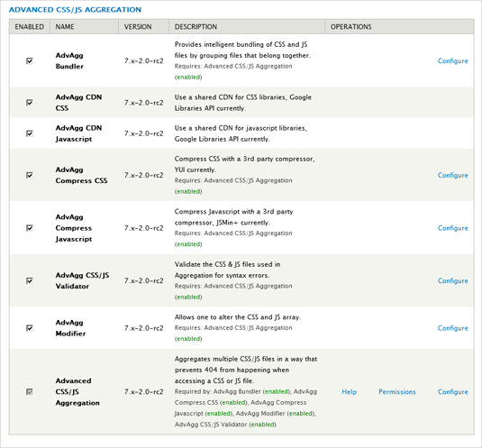Viewport: 482px width, 448px height.
Task: Uncheck the AdvAgg Modifier checkbox
Action: click(x=30, y=328)
